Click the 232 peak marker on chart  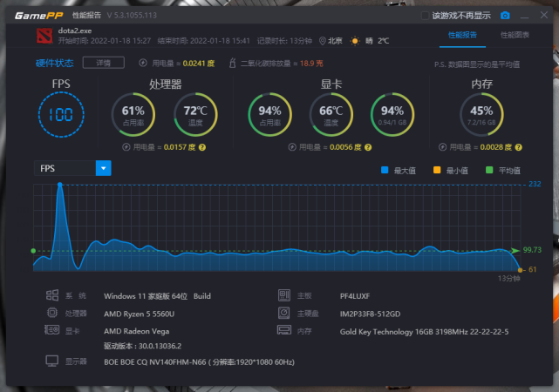tap(60, 185)
